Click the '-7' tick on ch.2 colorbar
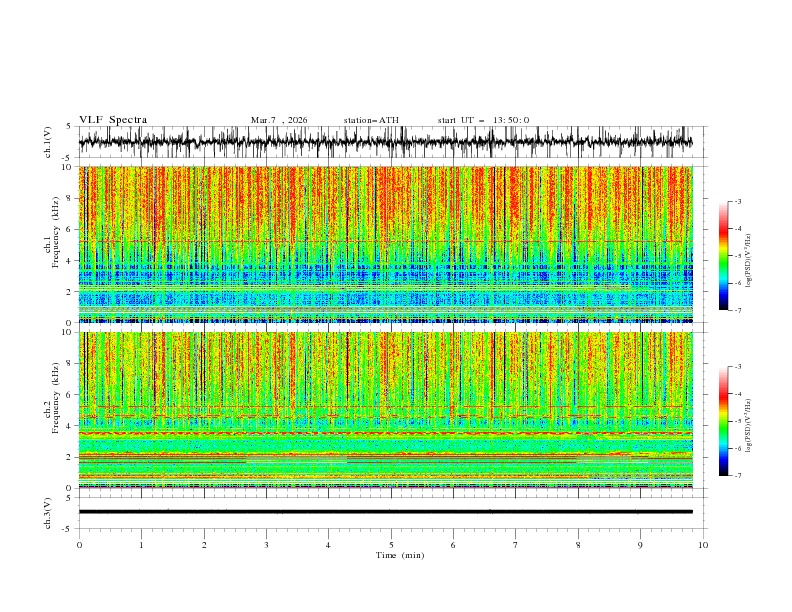The height and width of the screenshot is (612, 792). tap(737, 476)
